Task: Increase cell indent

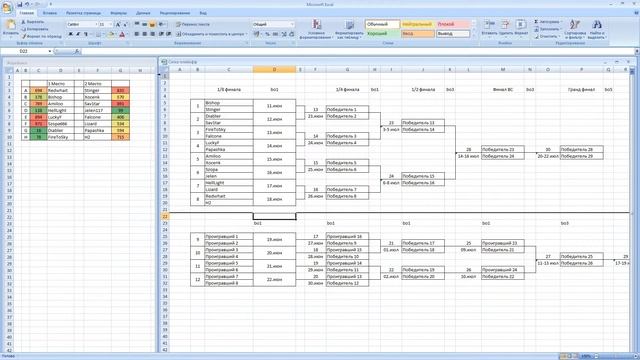Action: [168, 34]
